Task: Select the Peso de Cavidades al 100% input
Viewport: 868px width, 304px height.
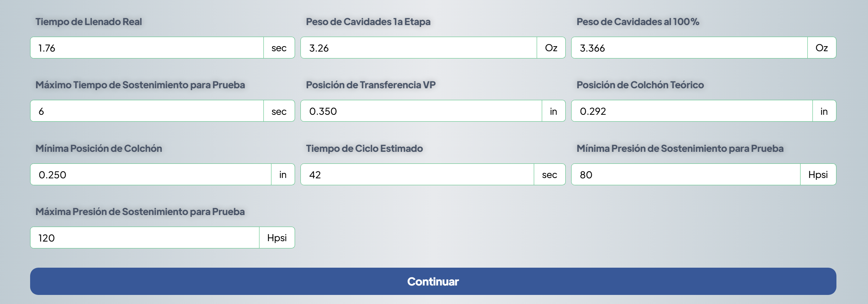Action: (689, 48)
